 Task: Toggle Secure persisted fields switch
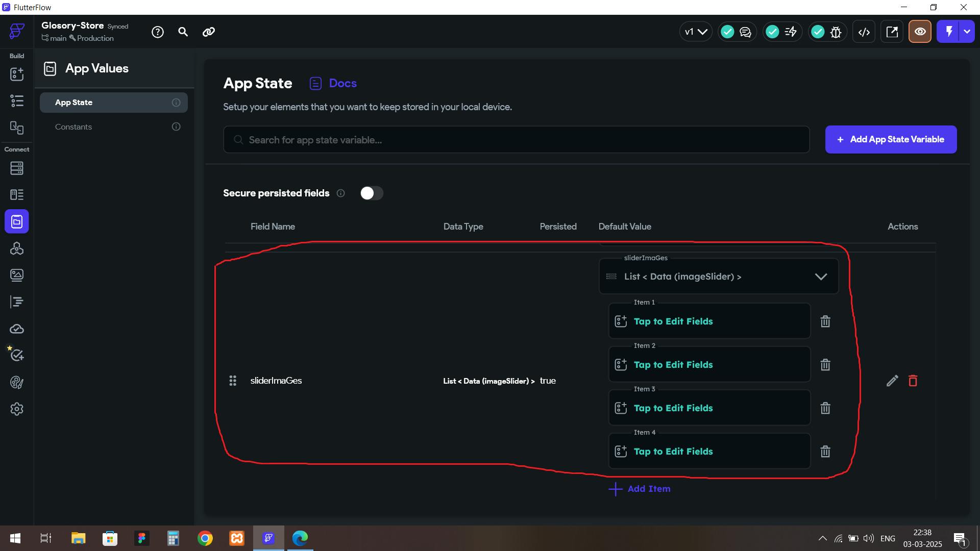point(371,193)
